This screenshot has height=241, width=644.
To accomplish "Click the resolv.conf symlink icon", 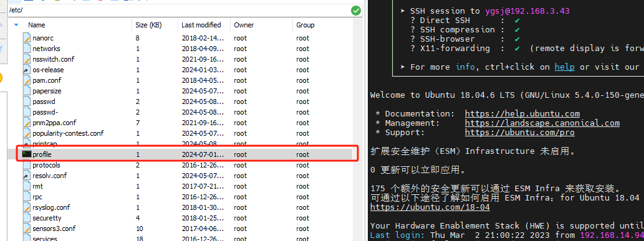I will (27, 176).
